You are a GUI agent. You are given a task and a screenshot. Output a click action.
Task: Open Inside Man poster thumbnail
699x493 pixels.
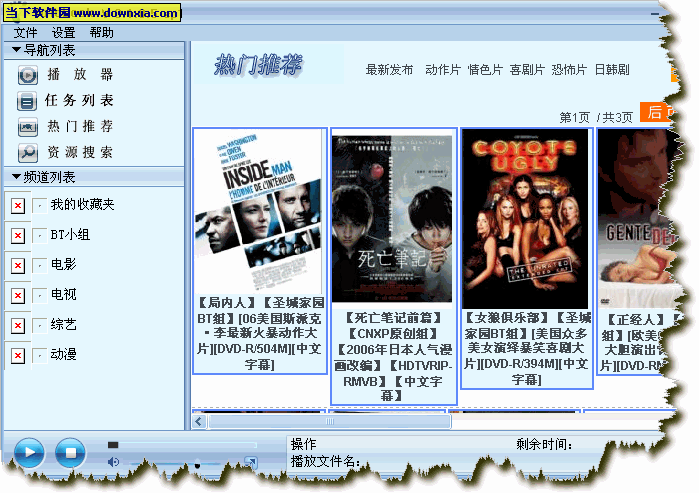tap(259, 212)
